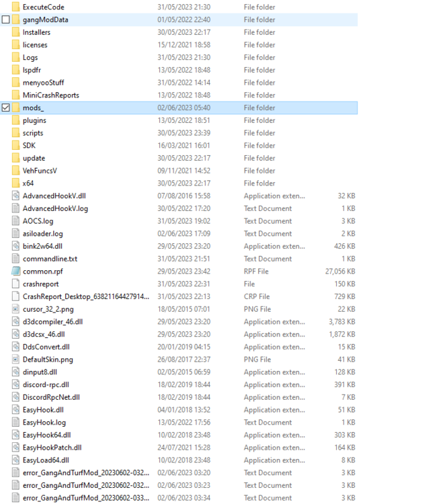Click the common.rpf archive icon
The height and width of the screenshot is (504, 447).
tap(15, 271)
